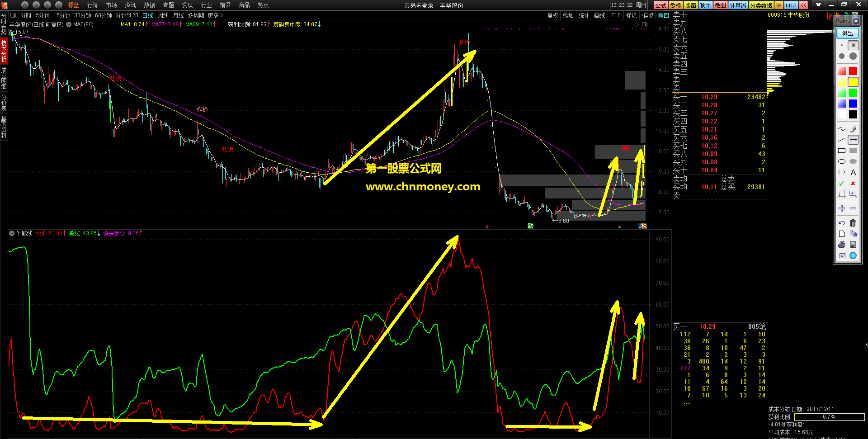Select the freehand curve drawing tool
Viewport: 868px width, 439px height.
click(841, 129)
